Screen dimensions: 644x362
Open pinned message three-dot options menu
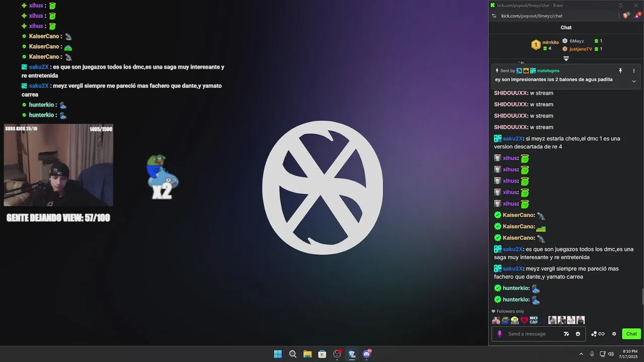coord(634,71)
